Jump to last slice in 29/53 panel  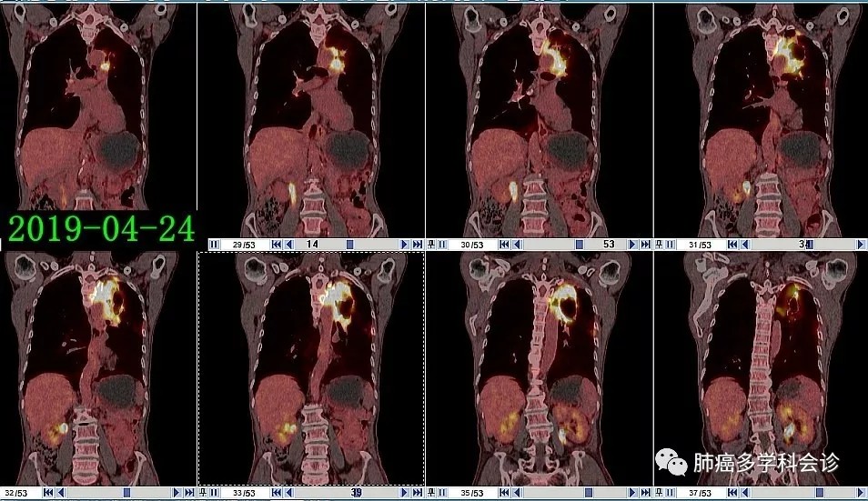tap(418, 245)
